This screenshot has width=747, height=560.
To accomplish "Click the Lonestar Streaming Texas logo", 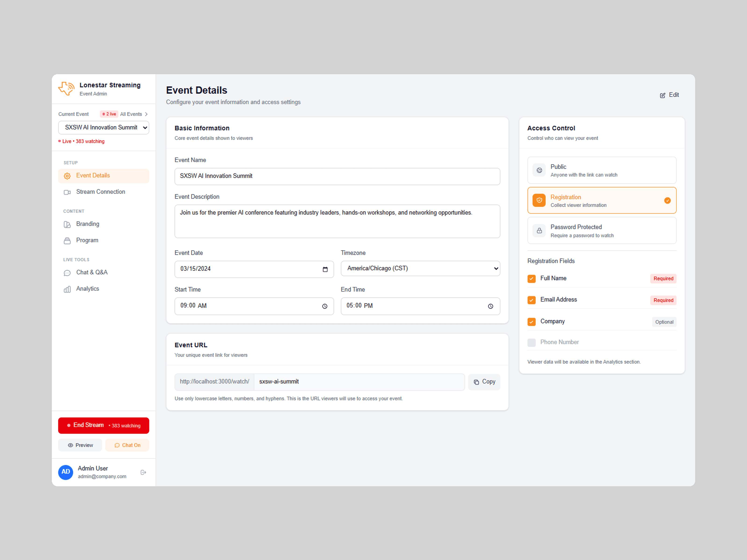I will click(x=66, y=89).
